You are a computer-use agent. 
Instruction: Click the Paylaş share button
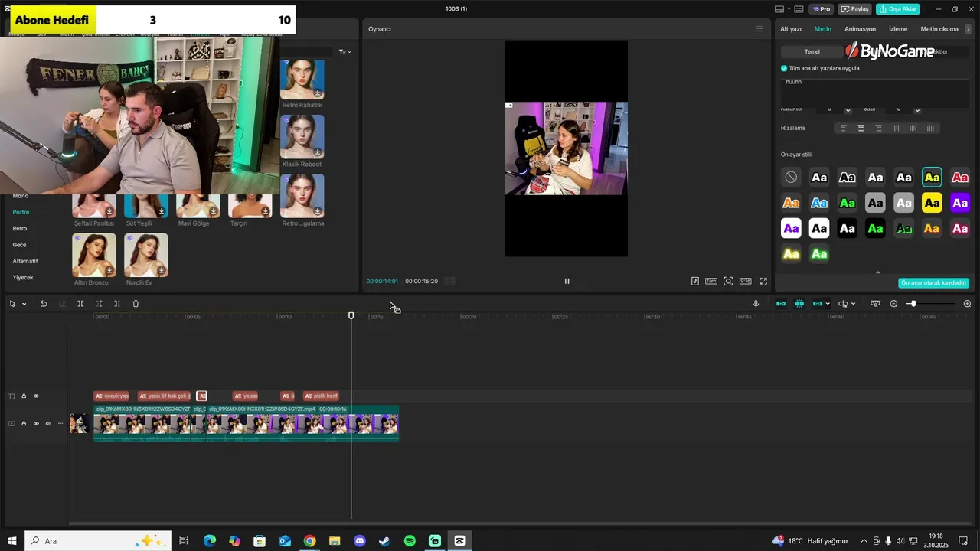tap(855, 9)
